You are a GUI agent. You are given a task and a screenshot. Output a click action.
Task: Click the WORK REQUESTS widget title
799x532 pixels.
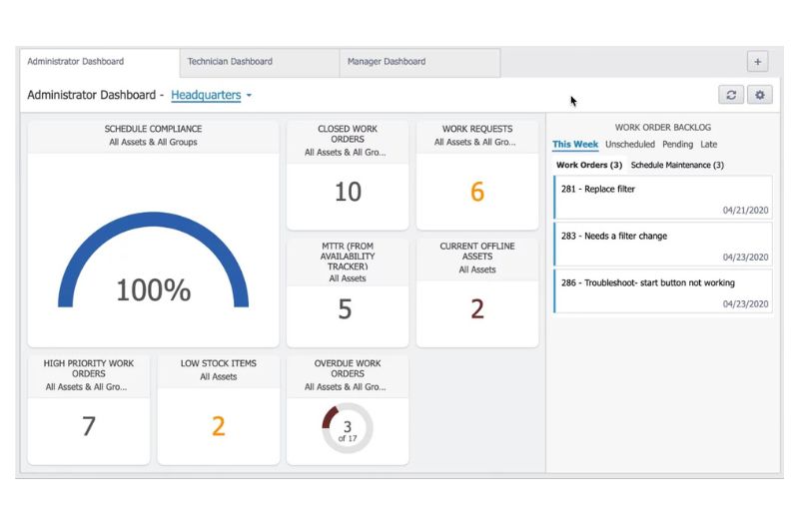click(x=477, y=129)
